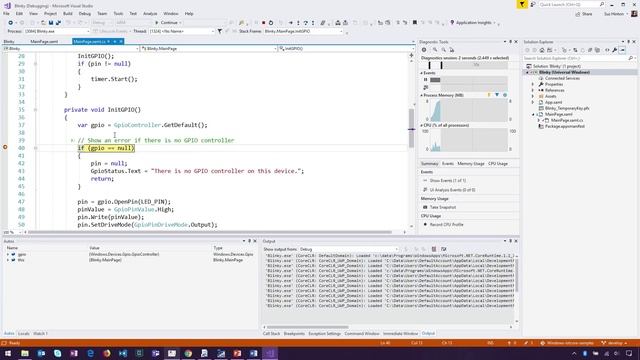640x360 pixels.
Task: Switch to Locals tab
Action: (24, 334)
